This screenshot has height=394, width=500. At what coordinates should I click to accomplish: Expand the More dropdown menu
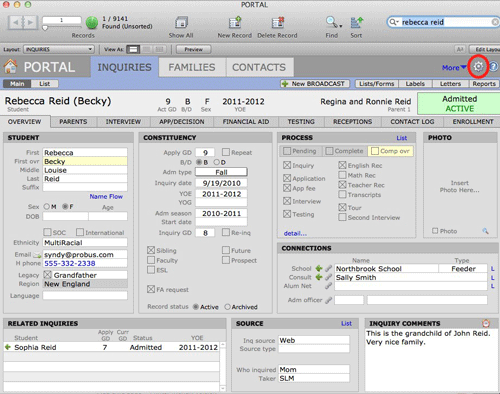point(454,68)
